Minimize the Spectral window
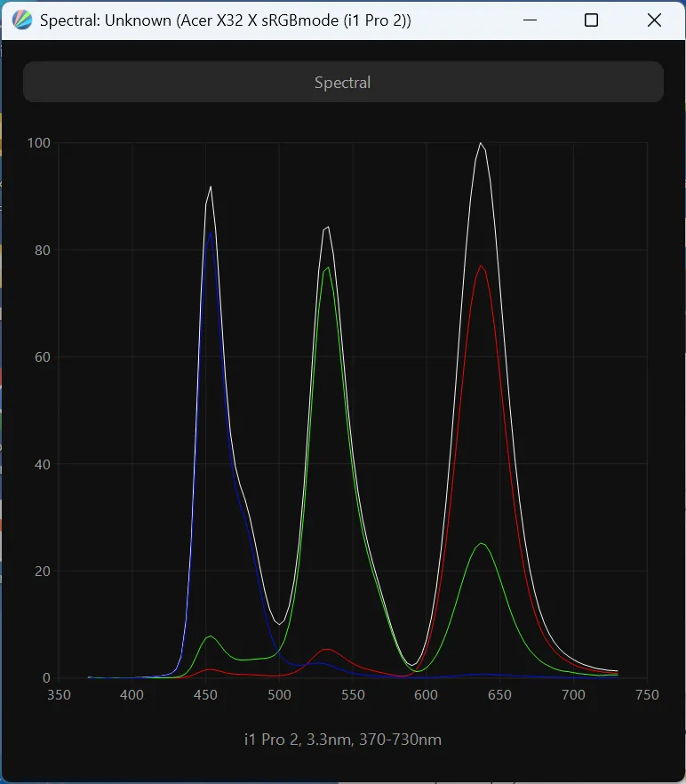 [531, 20]
